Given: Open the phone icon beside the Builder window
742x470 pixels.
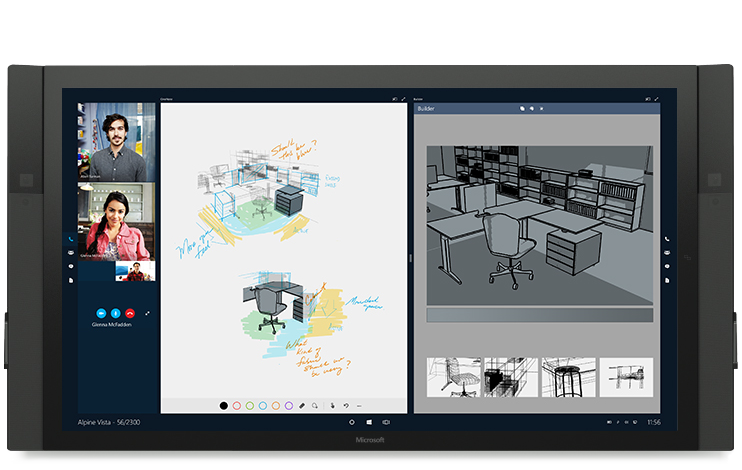Looking at the screenshot, I should (667, 239).
